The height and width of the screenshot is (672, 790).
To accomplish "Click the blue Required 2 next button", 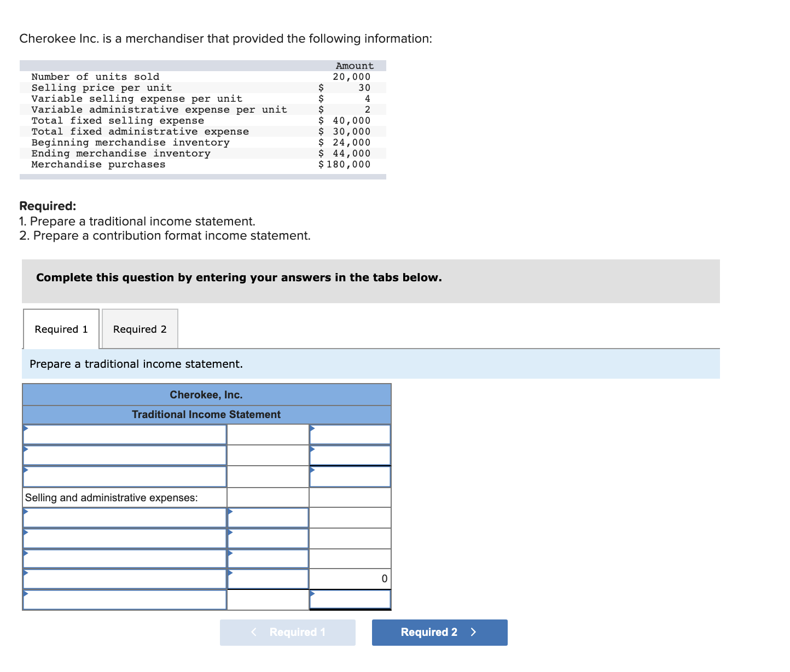I will tap(440, 632).
